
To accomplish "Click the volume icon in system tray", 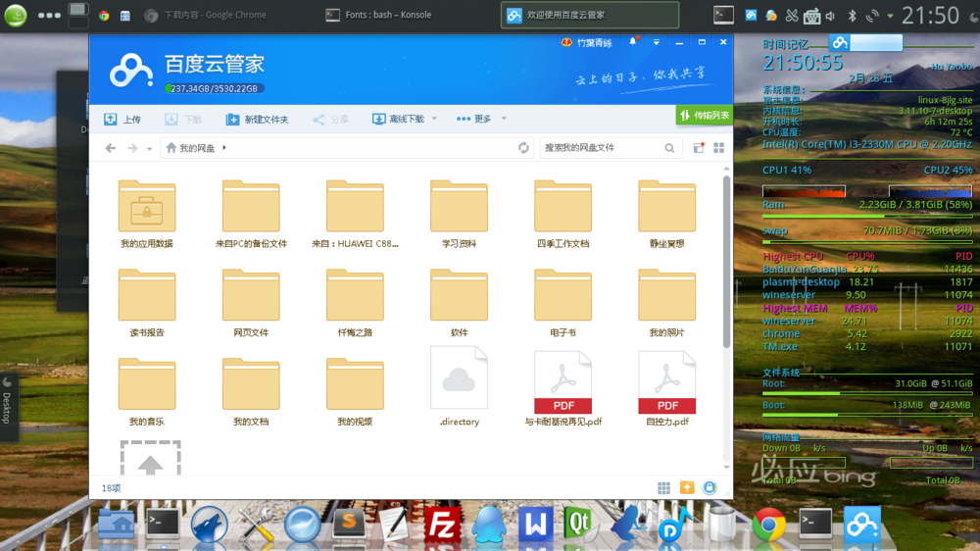I will (831, 17).
